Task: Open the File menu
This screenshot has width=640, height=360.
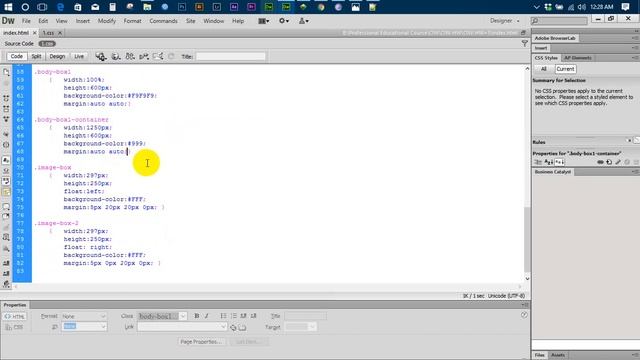Action: coord(26,21)
